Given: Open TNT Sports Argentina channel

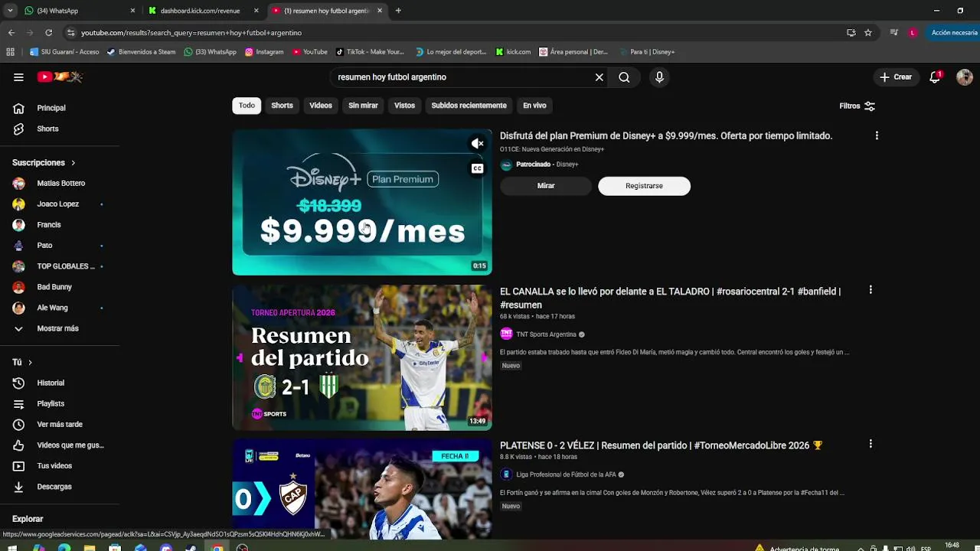Looking at the screenshot, I should tap(546, 334).
